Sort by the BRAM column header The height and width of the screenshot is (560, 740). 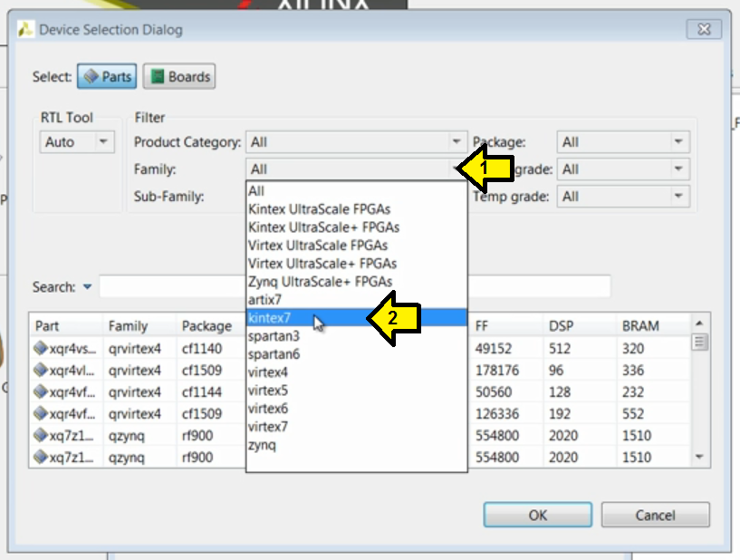(653, 326)
